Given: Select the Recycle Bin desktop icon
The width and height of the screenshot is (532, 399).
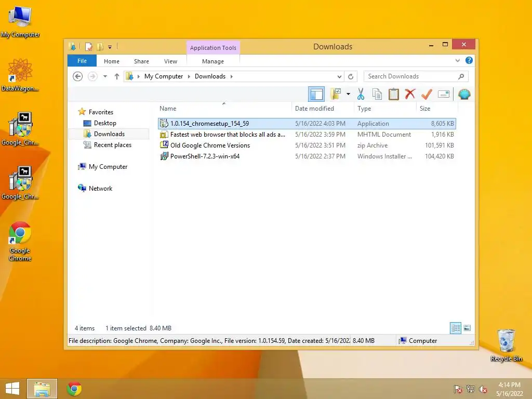Looking at the screenshot, I should click(x=506, y=345).
